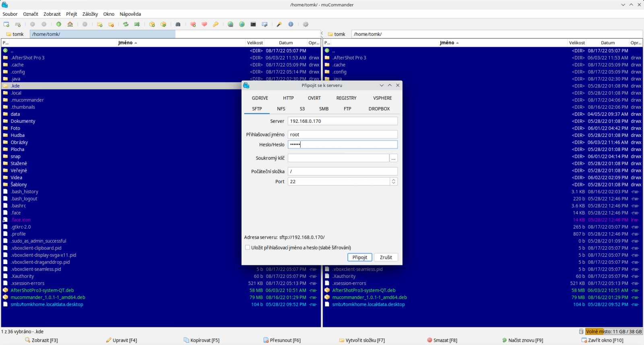
Task: Select Dokumenty folder in left panel
Action: click(23, 121)
